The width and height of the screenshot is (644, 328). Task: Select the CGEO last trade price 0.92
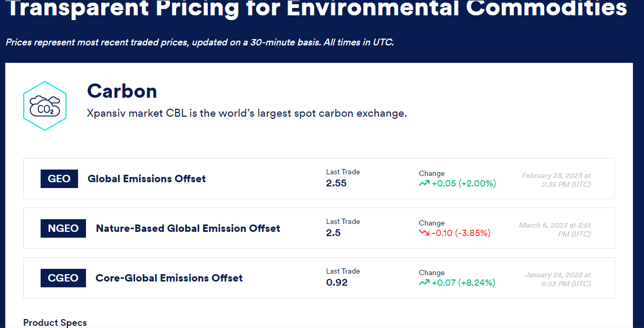click(337, 283)
